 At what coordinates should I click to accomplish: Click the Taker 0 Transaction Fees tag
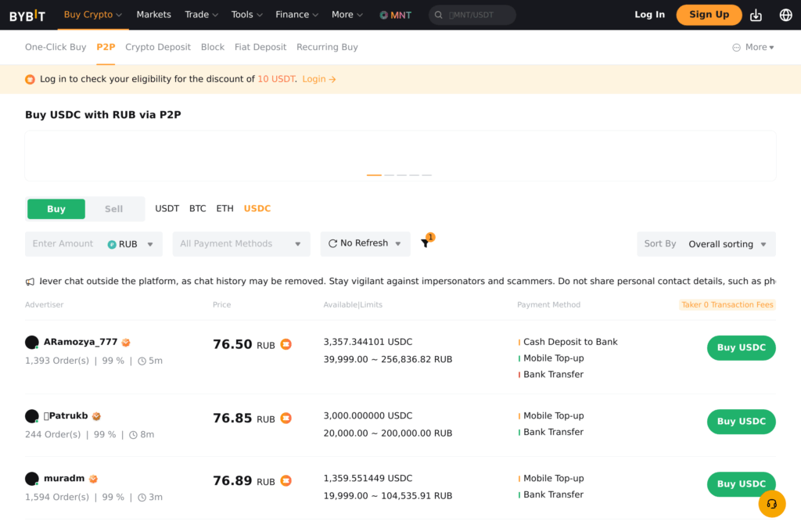point(727,304)
